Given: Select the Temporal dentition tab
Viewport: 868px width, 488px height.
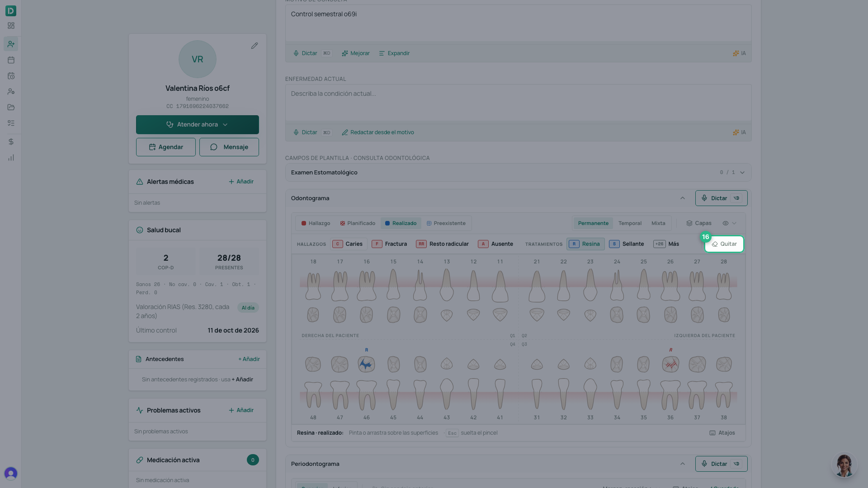Looking at the screenshot, I should (630, 223).
